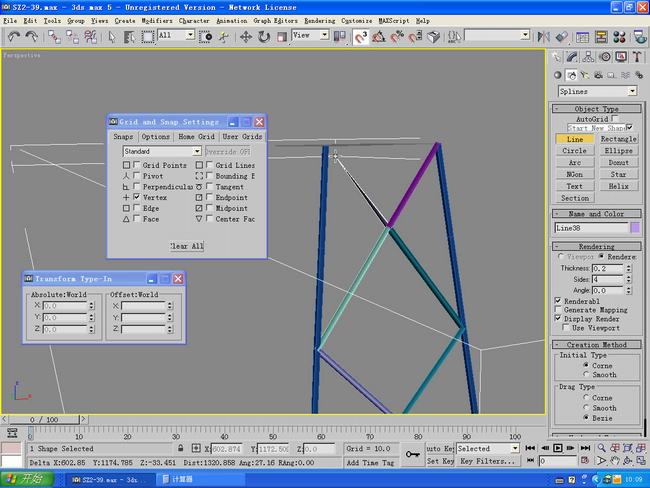Open the Selected key filter dropdown
Screen dimensions: 650x488
coord(515,448)
